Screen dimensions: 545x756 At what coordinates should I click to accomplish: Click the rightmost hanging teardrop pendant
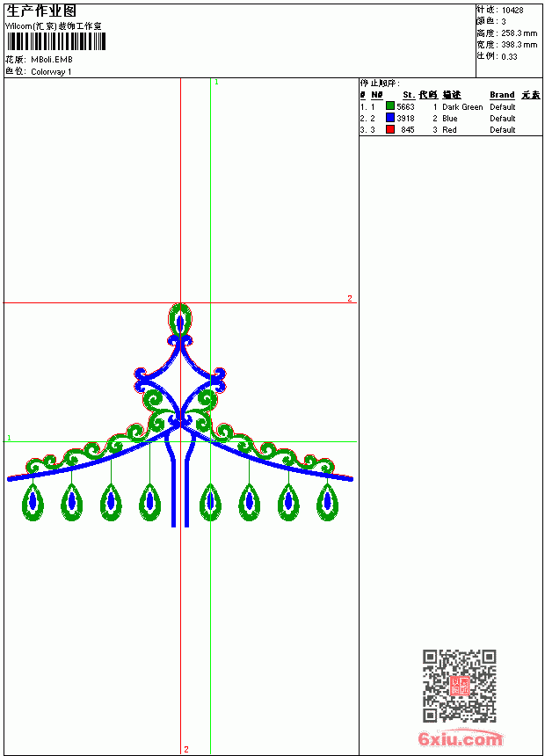tap(328, 503)
